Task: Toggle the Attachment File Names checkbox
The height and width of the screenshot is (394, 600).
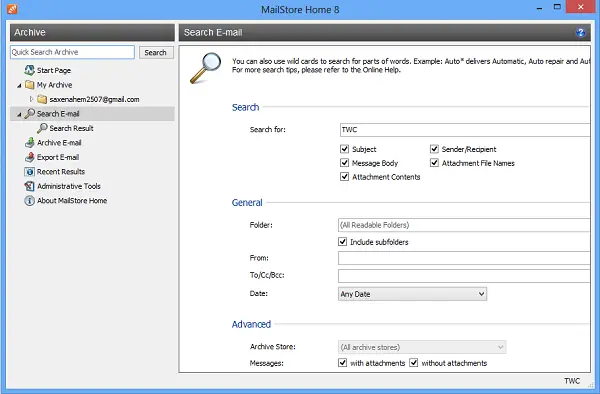Action: point(434,163)
